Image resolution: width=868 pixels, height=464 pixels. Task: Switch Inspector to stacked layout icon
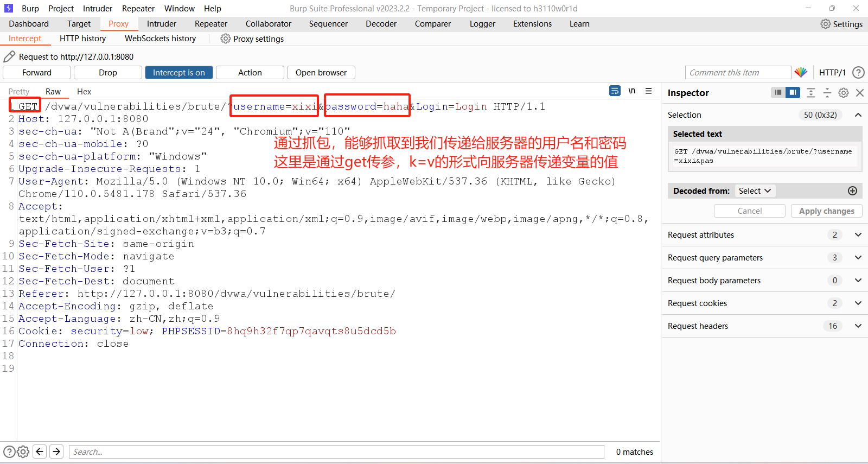[x=778, y=93]
